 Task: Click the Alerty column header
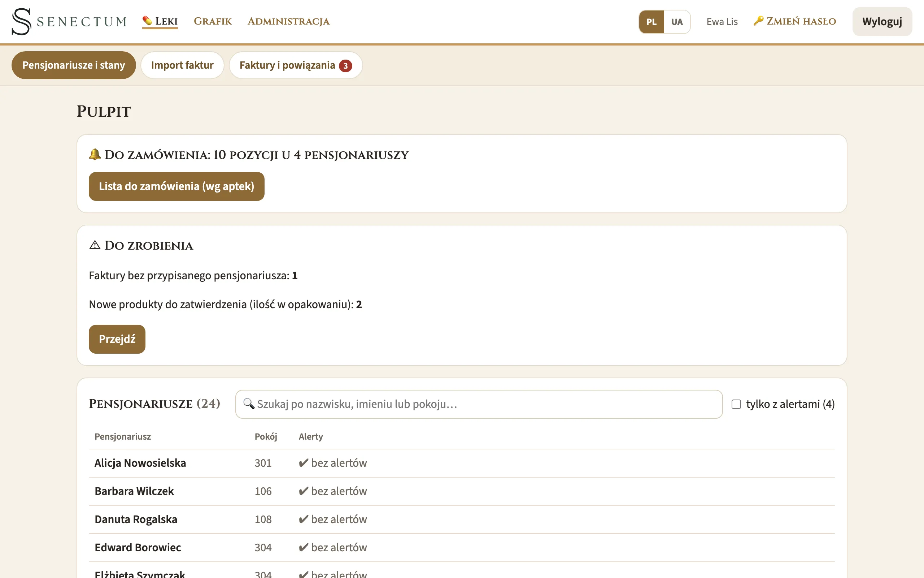(x=310, y=436)
